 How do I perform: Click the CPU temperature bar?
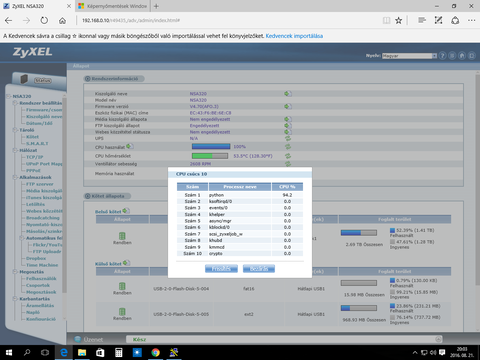click(210, 156)
